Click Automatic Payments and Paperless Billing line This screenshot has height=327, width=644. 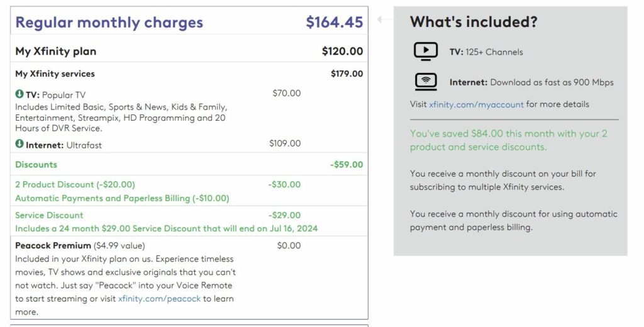pos(122,199)
